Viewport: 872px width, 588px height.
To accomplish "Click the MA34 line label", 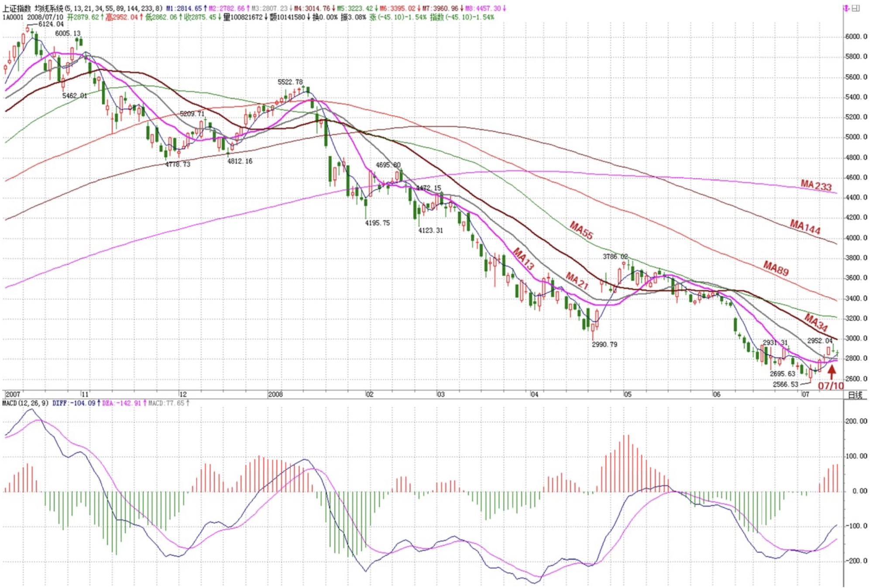I will pos(816,322).
